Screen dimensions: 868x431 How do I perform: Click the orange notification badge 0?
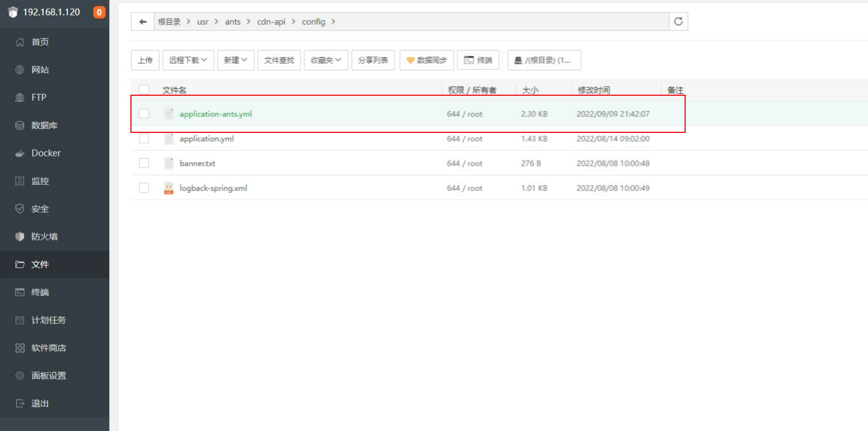pos(99,12)
